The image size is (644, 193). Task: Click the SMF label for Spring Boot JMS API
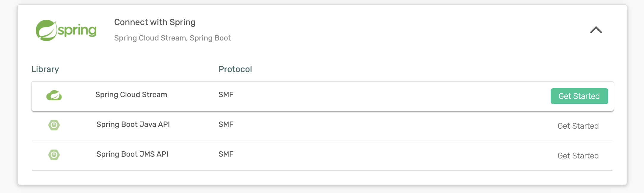click(x=226, y=154)
